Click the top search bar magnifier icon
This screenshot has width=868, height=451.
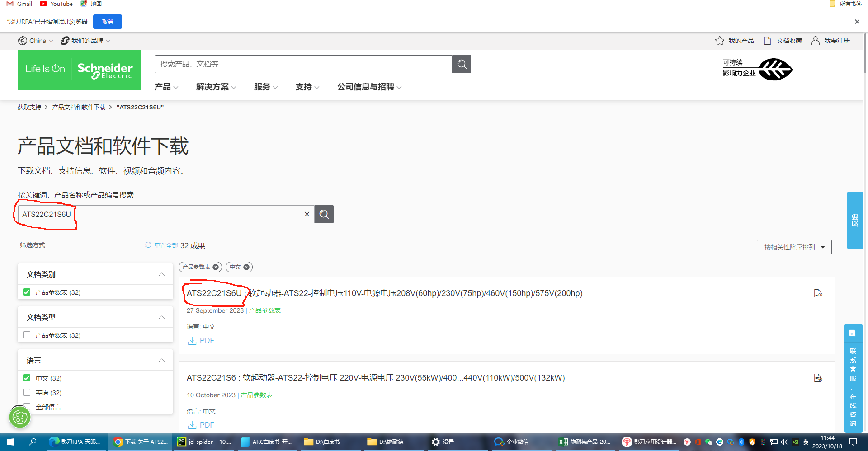462,64
